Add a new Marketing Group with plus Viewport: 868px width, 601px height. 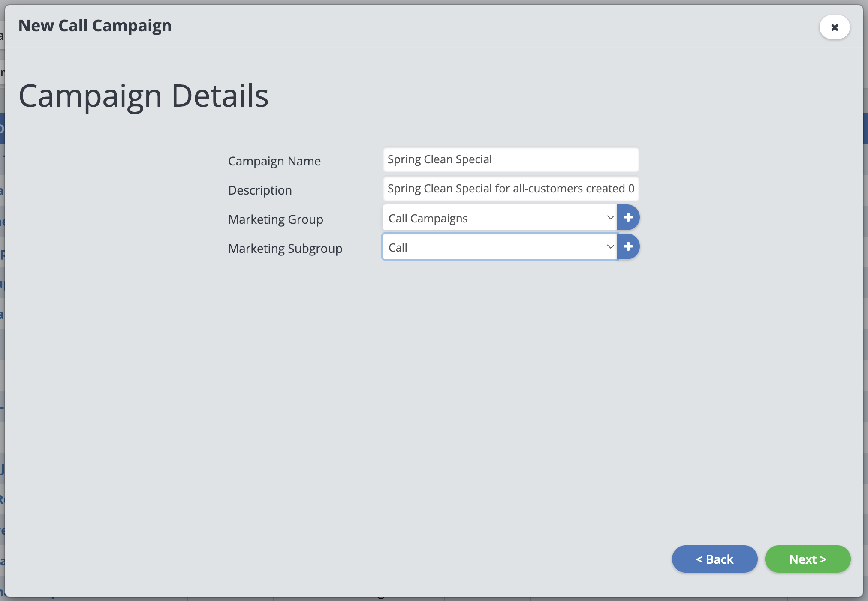click(x=628, y=218)
